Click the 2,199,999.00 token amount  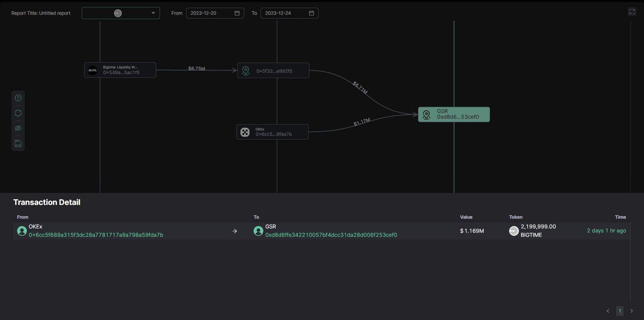(x=538, y=227)
